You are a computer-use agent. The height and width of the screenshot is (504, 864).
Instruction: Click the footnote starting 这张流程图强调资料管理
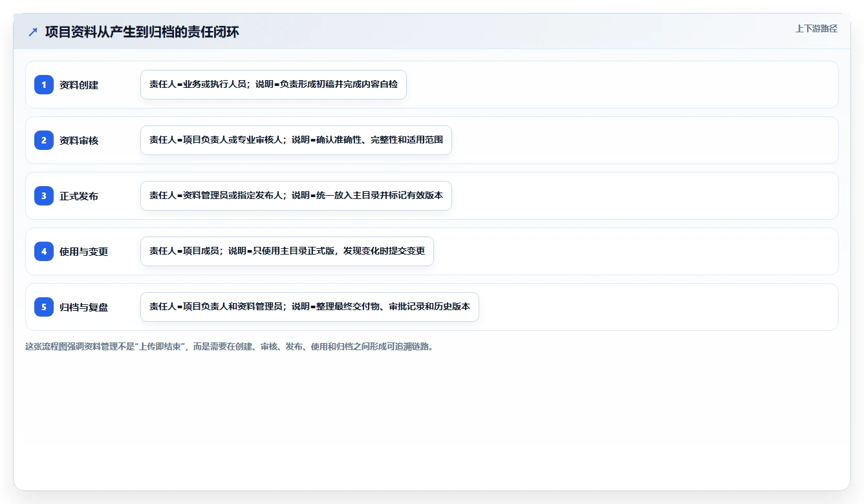click(229, 346)
